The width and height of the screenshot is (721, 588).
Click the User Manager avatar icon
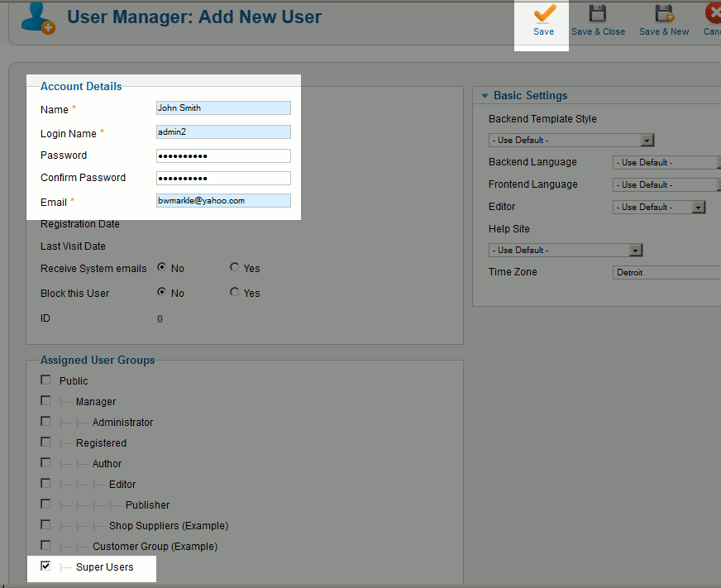click(37, 17)
